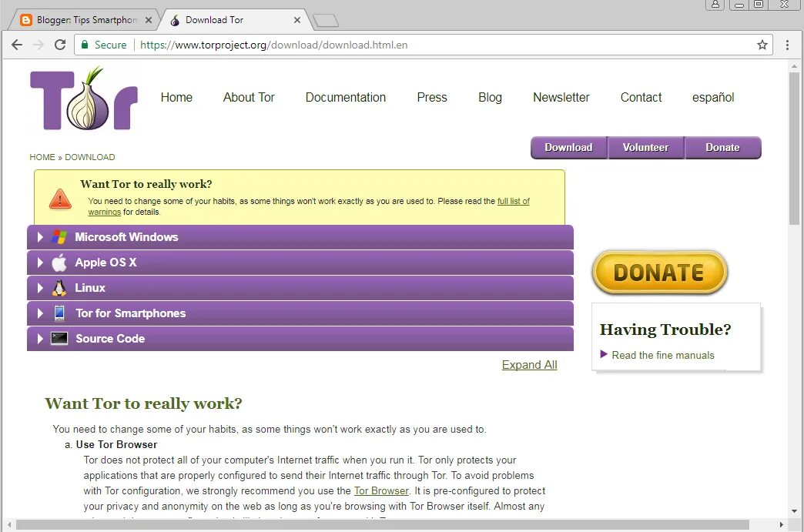Click the vertical scrollbar thumb

[x=794, y=149]
